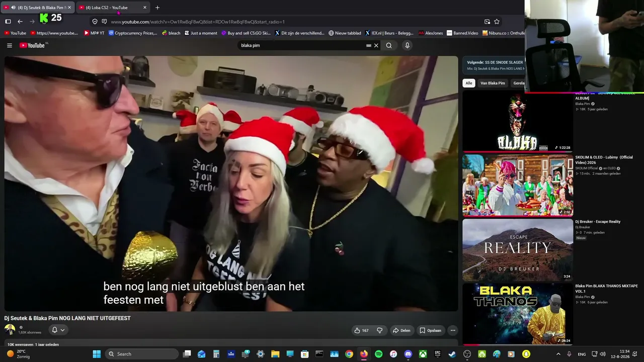Screen dimensions: 644x362
Task: Open the Calculator from the taskbar
Action: 216,354
